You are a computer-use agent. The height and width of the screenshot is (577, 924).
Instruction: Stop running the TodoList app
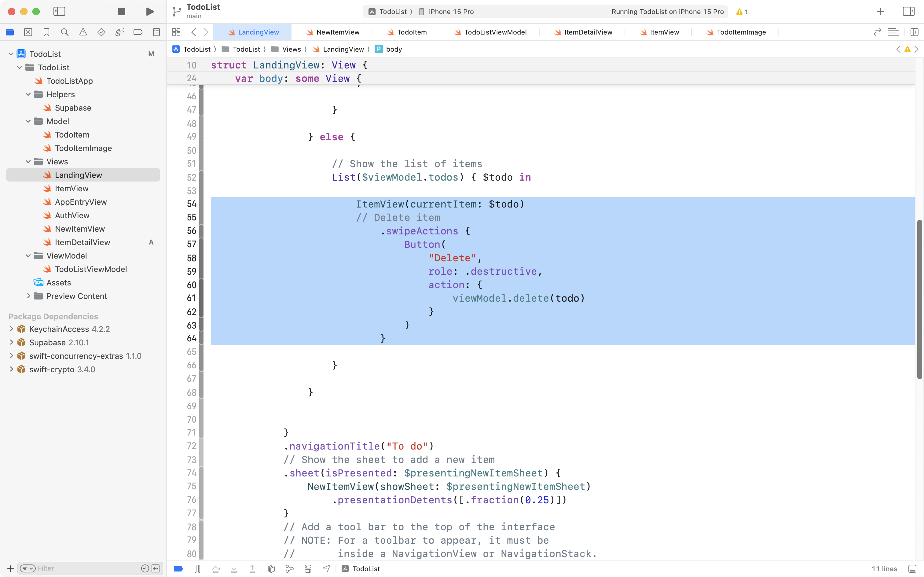click(x=121, y=11)
